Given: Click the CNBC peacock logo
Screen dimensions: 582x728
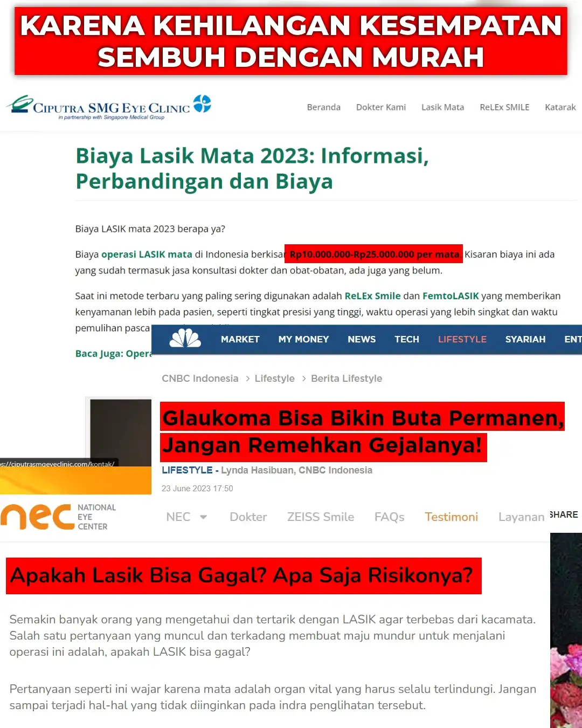Looking at the screenshot, I should click(x=185, y=339).
